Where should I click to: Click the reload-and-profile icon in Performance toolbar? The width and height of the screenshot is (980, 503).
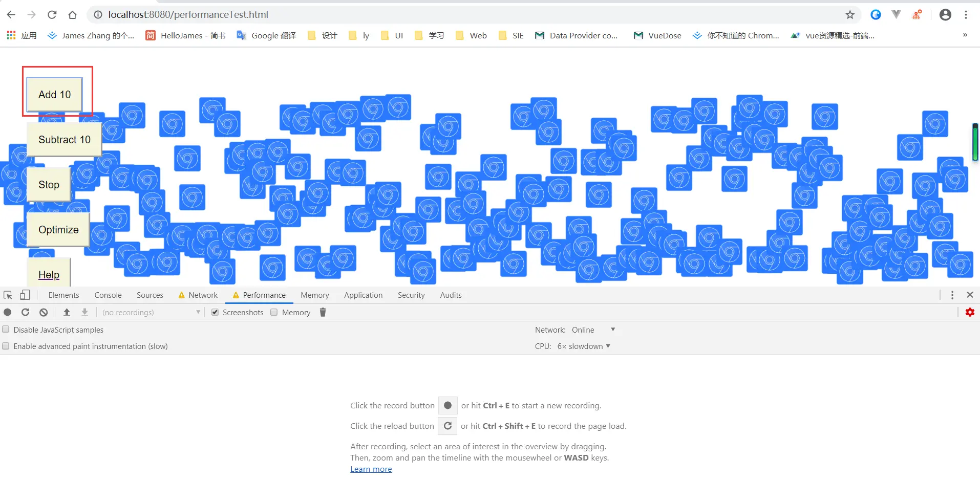point(25,312)
